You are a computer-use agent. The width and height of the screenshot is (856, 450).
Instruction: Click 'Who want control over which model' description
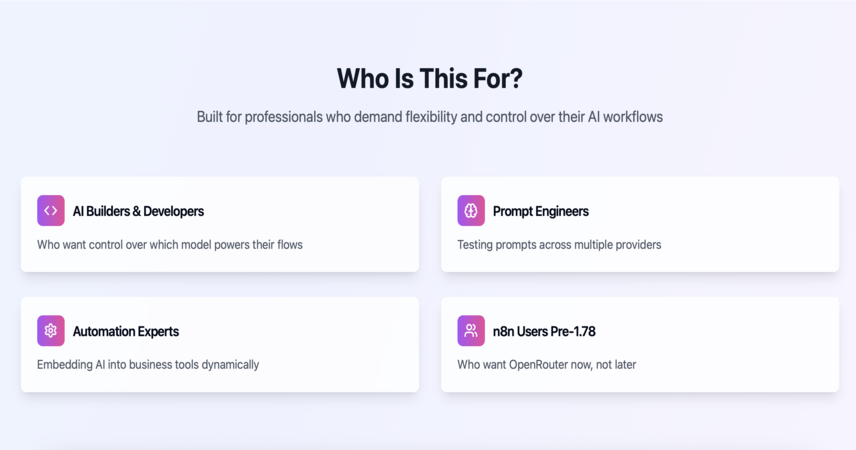pyautogui.click(x=170, y=245)
